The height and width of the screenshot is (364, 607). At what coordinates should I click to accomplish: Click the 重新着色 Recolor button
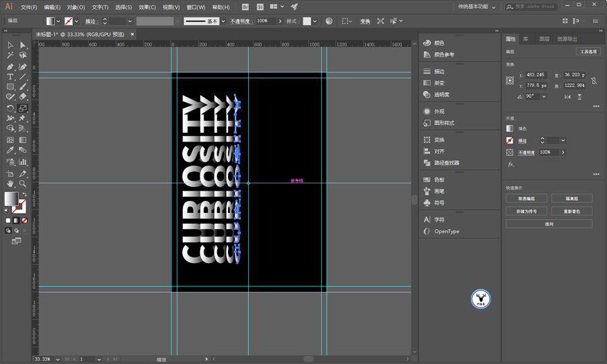click(x=571, y=211)
